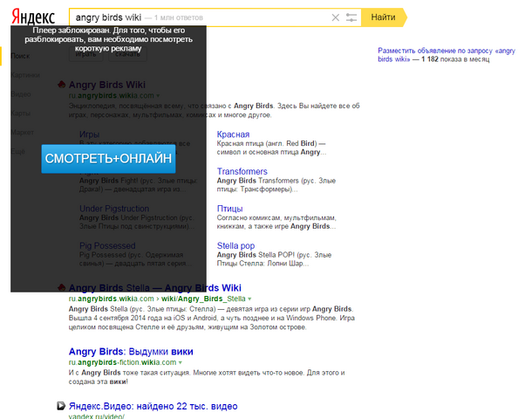Expand the arrow after the Angry Birds Wiki URL

pyautogui.click(x=158, y=96)
